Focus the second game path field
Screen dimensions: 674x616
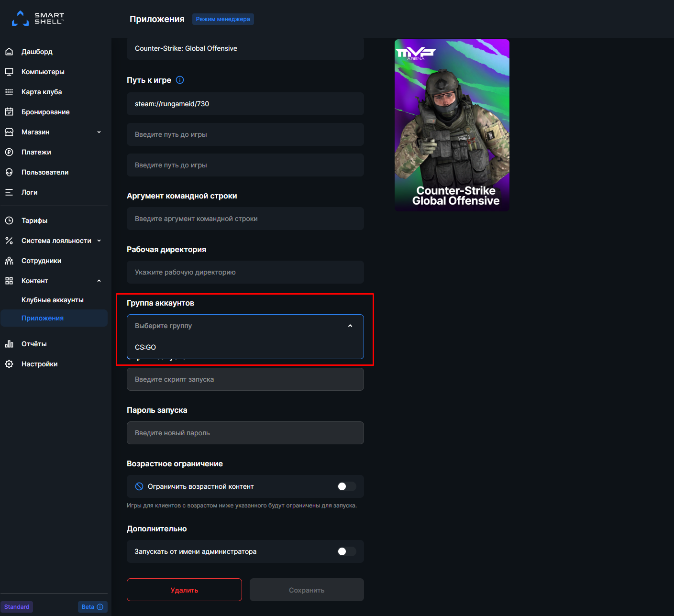[245, 134]
